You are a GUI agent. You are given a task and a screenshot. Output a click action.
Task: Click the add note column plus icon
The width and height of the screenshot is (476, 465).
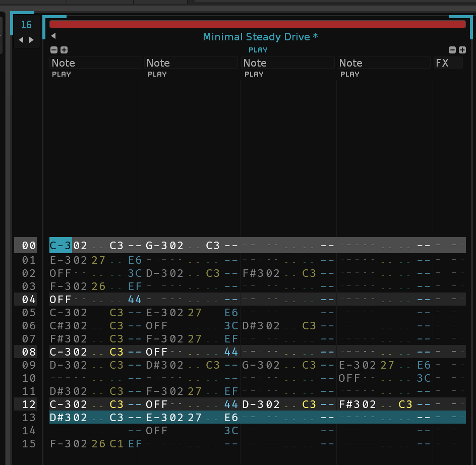[x=64, y=50]
